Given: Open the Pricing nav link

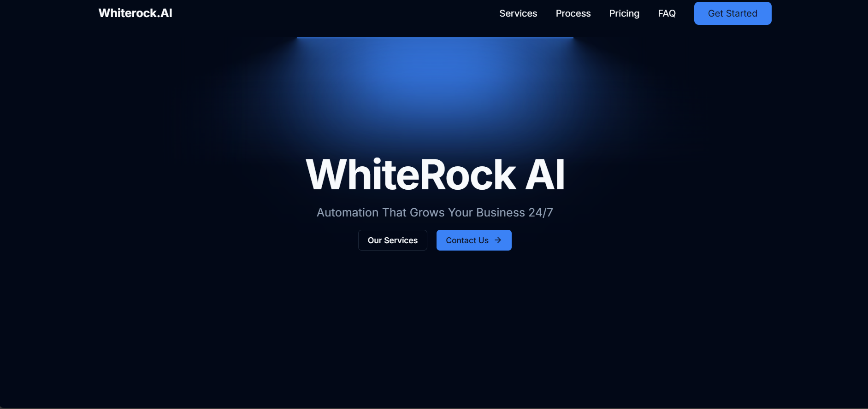Looking at the screenshot, I should 624,13.
